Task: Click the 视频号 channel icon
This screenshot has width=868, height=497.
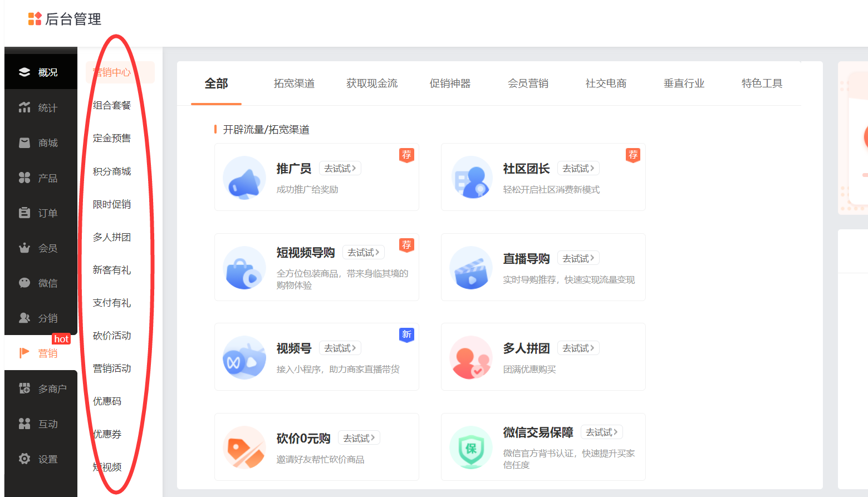Action: tap(244, 357)
